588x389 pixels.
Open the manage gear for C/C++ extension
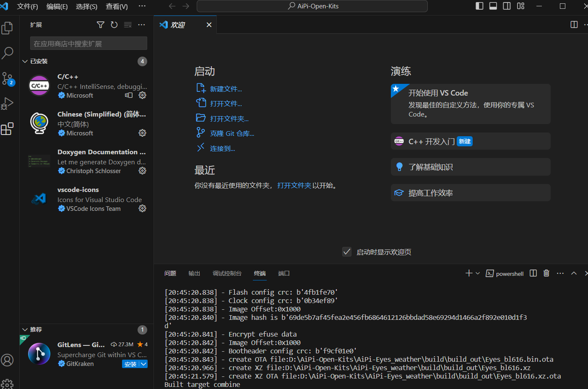[143, 95]
